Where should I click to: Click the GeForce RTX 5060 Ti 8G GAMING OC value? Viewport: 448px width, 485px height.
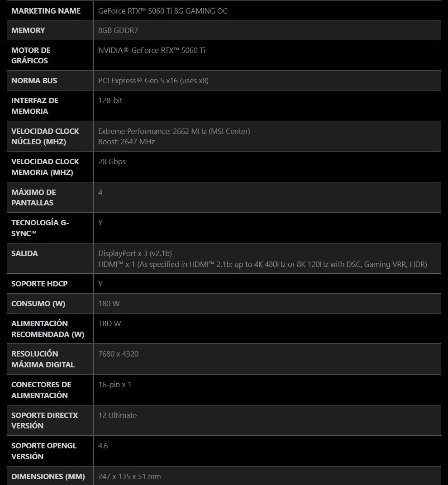[x=163, y=11]
